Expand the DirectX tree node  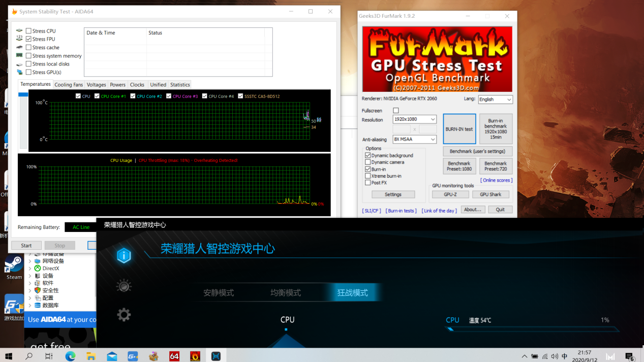30,269
